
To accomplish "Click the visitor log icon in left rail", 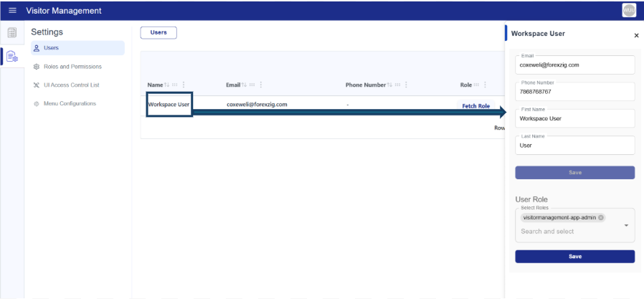I will [11, 32].
